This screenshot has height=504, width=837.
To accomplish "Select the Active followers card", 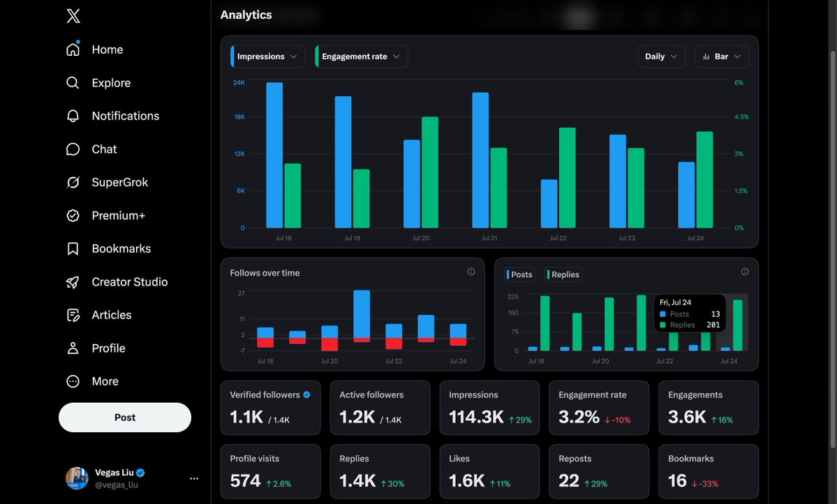I will pyautogui.click(x=380, y=408).
